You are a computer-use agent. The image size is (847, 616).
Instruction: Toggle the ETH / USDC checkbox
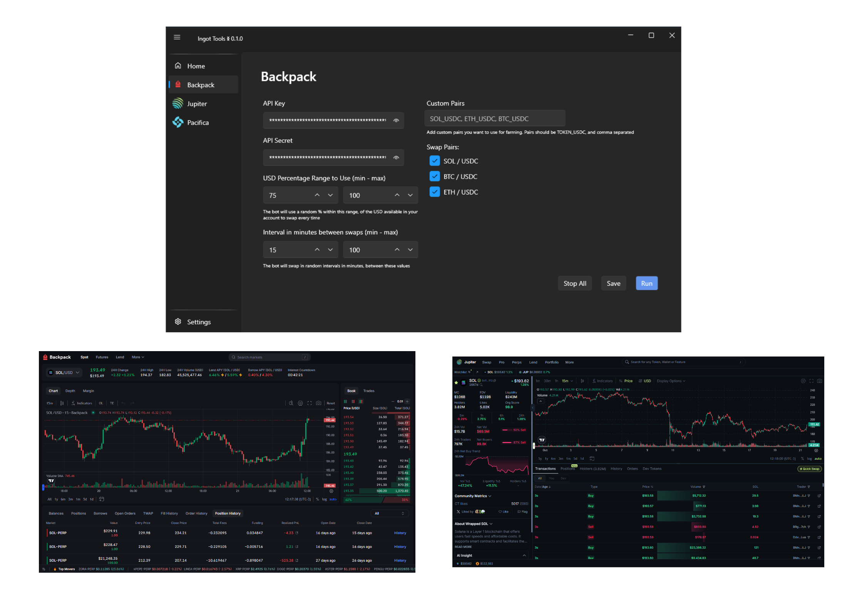(x=435, y=192)
